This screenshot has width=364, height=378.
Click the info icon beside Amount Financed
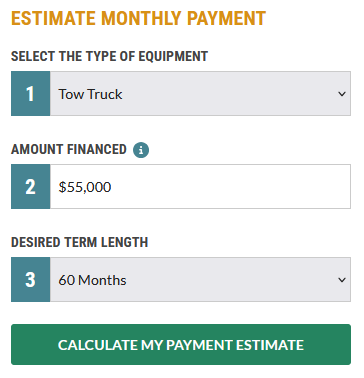141,150
